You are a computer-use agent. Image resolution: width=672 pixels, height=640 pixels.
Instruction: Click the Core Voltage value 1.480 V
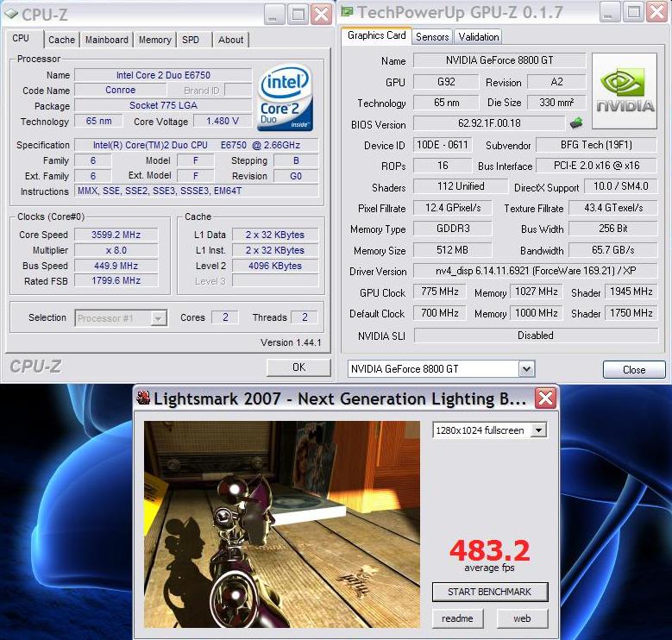pos(222,122)
